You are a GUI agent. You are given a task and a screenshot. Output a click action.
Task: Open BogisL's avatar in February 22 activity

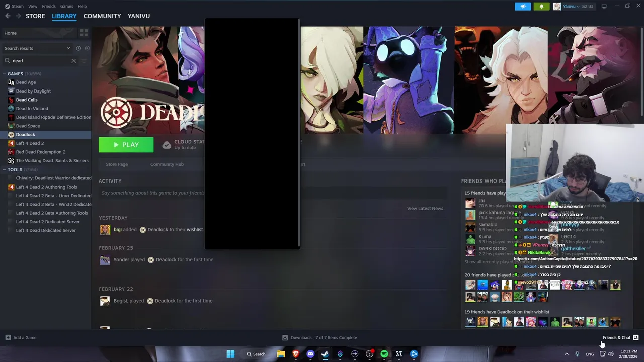(105, 301)
